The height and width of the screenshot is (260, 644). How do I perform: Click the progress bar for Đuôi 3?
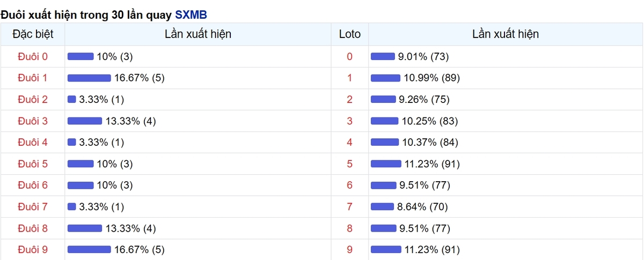(x=85, y=121)
